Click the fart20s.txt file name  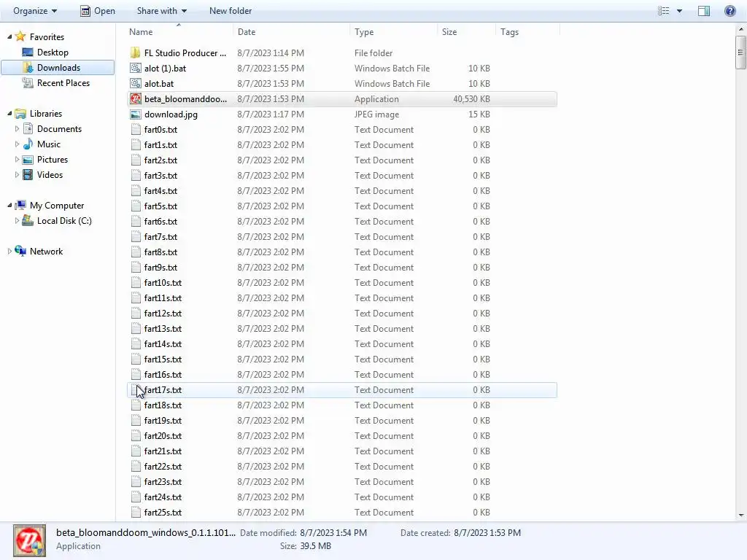(163, 436)
